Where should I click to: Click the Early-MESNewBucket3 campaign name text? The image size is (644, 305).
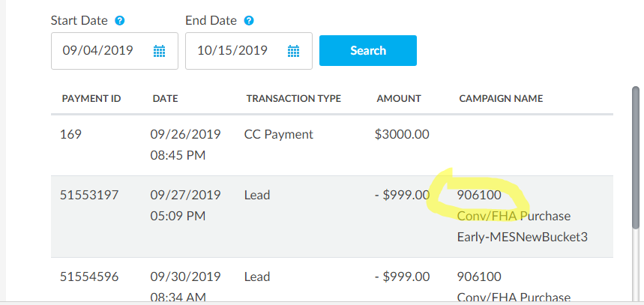click(523, 238)
